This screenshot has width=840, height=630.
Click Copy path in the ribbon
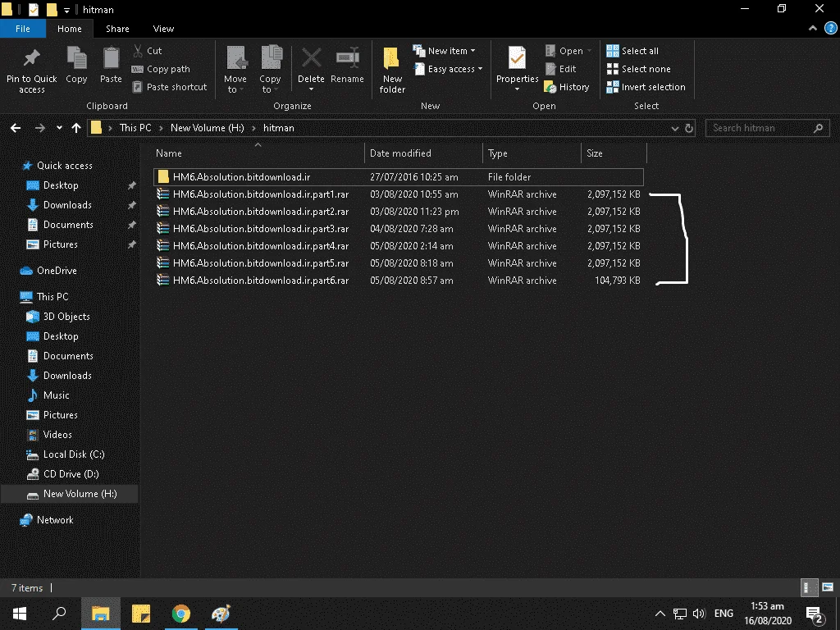pos(161,69)
